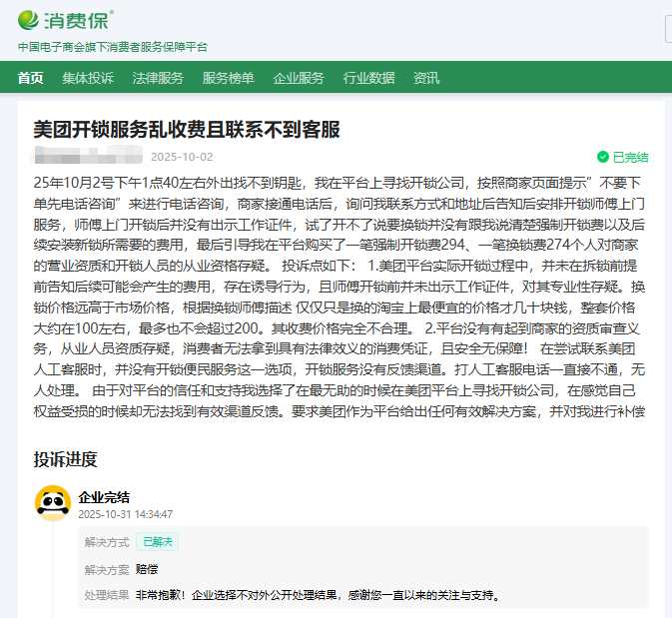This screenshot has width=672, height=618.
Task: Go to 法律服务 in the nav bar
Action: 158,78
